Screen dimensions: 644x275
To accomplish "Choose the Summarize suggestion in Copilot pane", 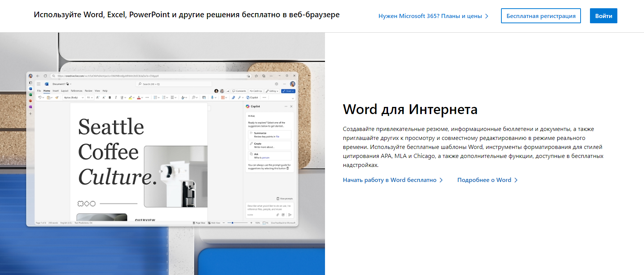I will pos(269,135).
